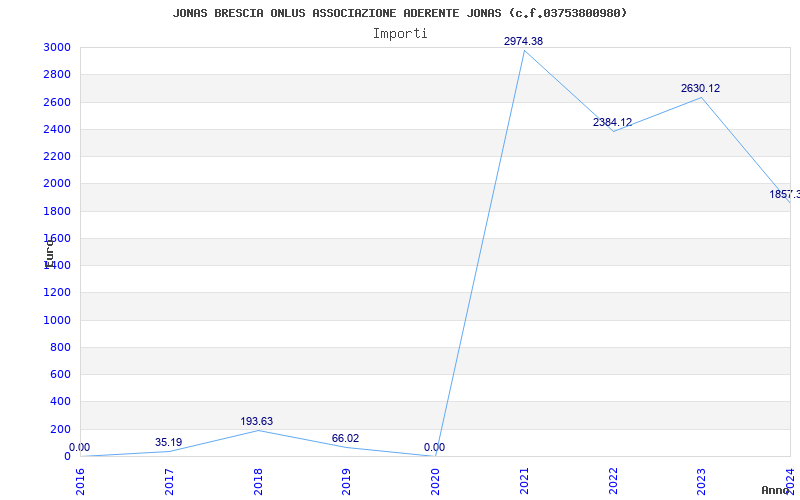
Task: Click the y-axis value 400
Action: click(61, 402)
